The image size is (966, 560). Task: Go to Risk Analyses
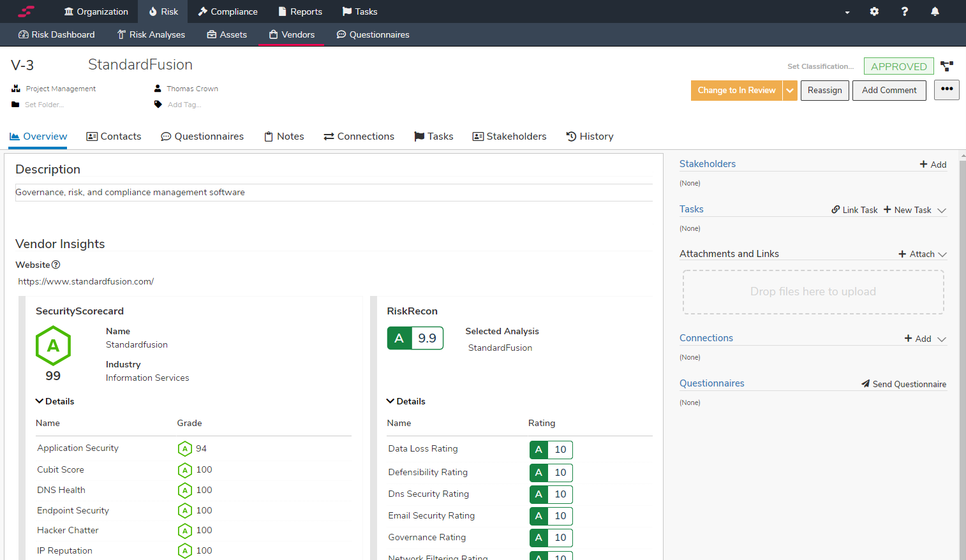151,34
